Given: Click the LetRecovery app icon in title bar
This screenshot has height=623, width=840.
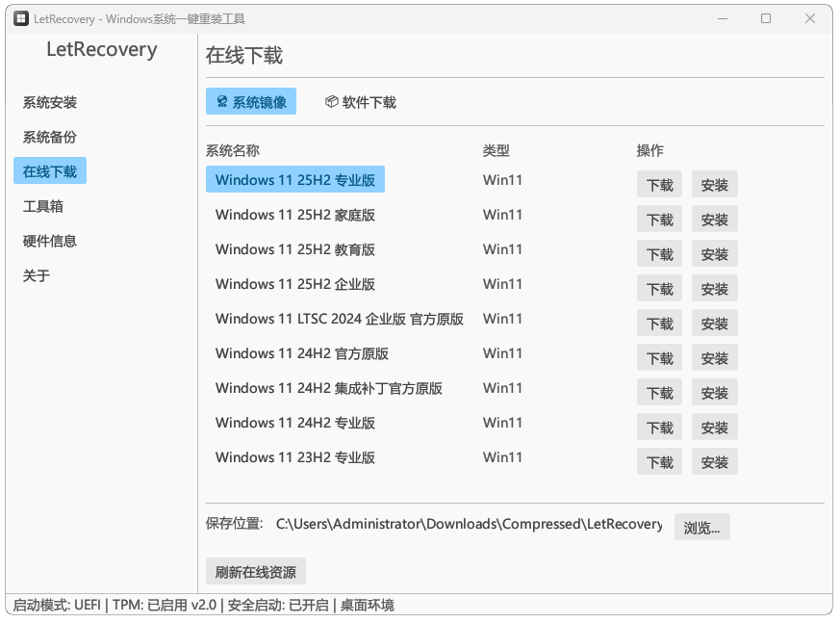Looking at the screenshot, I should click(x=20, y=19).
